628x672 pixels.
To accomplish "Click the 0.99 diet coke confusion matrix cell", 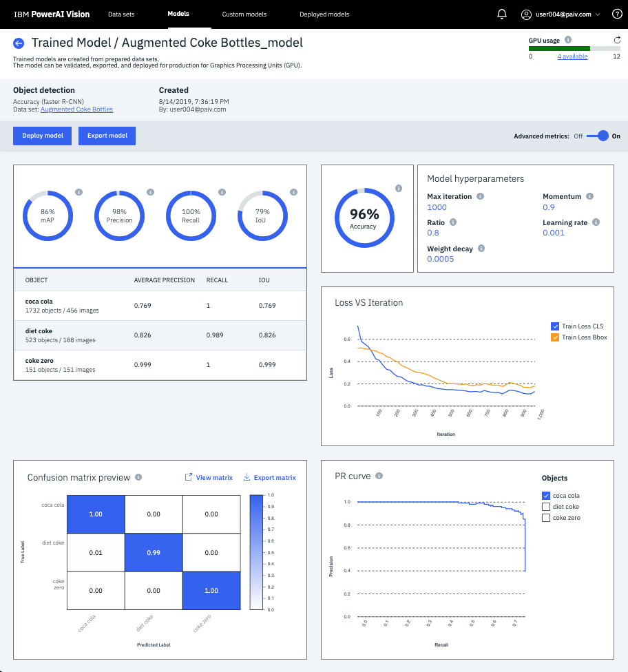I will tap(154, 552).
